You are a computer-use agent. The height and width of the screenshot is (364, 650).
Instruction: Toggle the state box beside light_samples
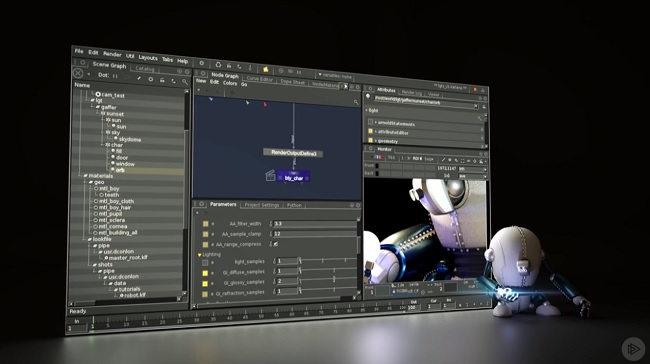coord(205,262)
